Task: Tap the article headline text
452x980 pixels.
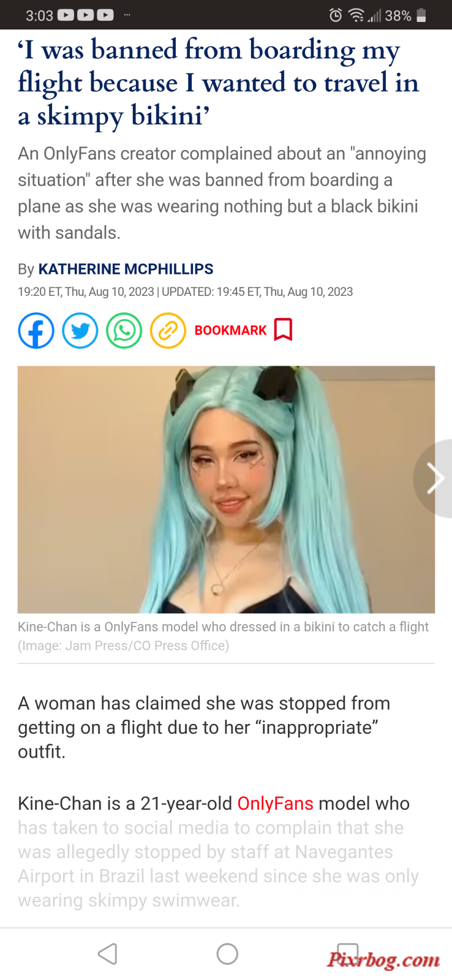Action: [x=219, y=83]
